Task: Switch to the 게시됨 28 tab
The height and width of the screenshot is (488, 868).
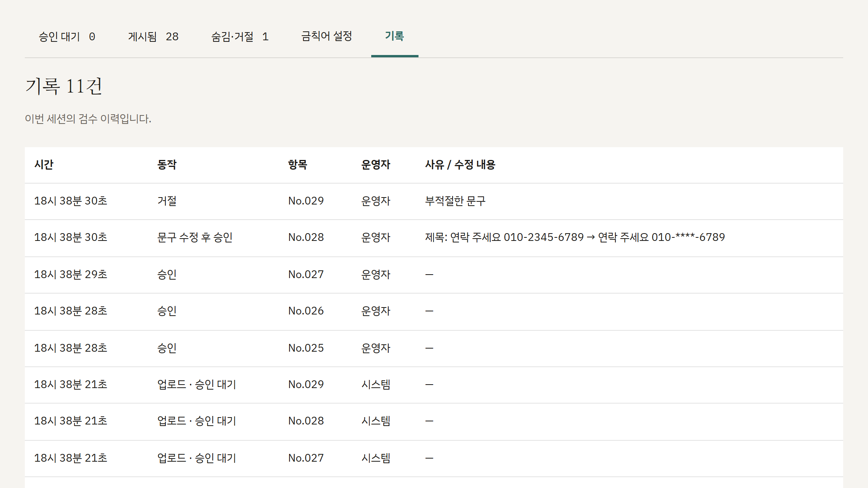Action: tap(153, 37)
